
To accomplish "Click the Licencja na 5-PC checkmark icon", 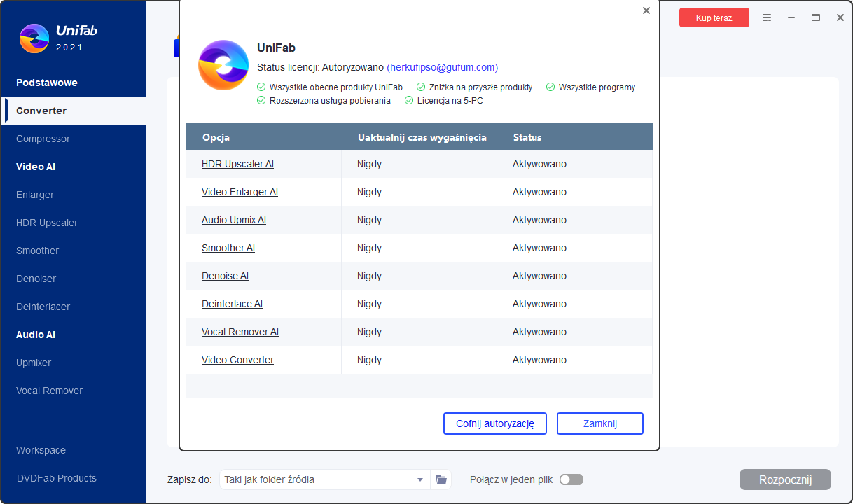I will pos(409,101).
